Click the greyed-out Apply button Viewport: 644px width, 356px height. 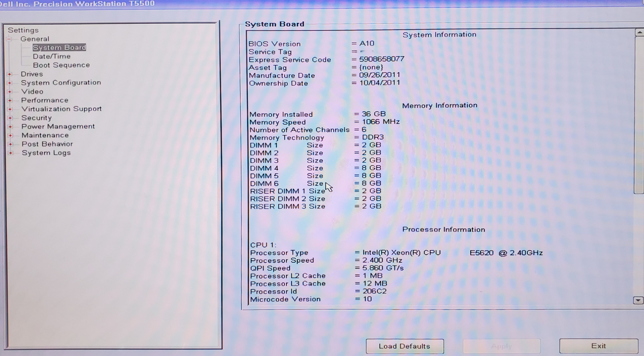click(x=502, y=346)
